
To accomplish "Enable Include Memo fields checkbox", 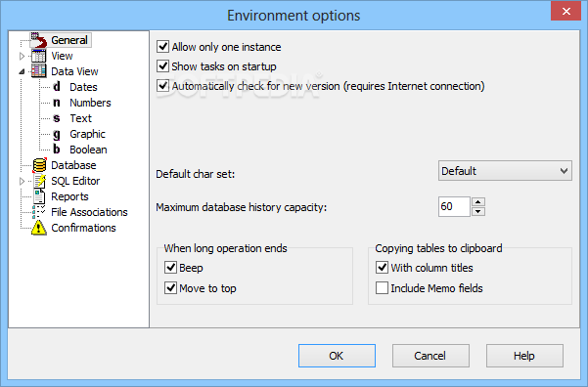I will (x=382, y=288).
